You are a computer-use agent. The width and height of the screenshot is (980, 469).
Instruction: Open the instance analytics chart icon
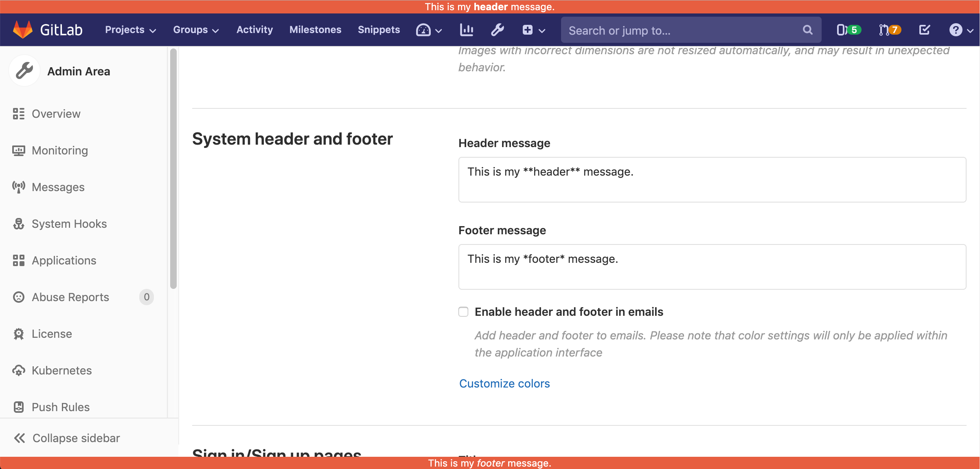467,30
